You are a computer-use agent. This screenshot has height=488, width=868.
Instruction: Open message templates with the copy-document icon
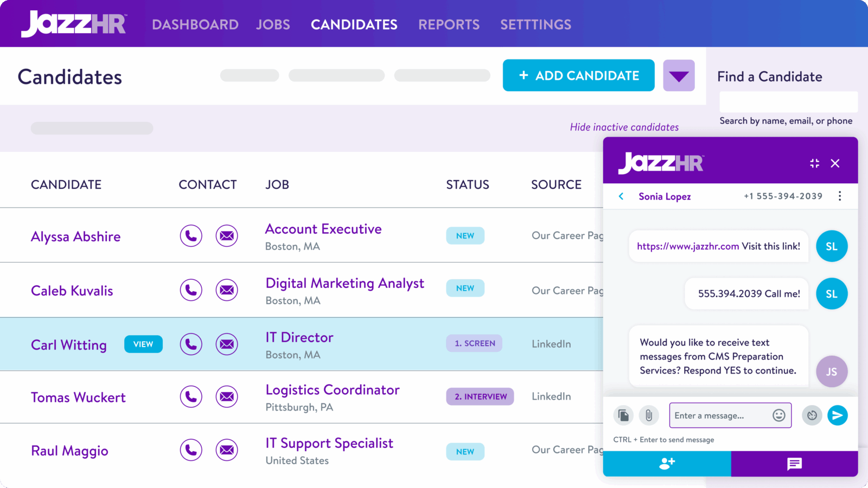coord(623,415)
